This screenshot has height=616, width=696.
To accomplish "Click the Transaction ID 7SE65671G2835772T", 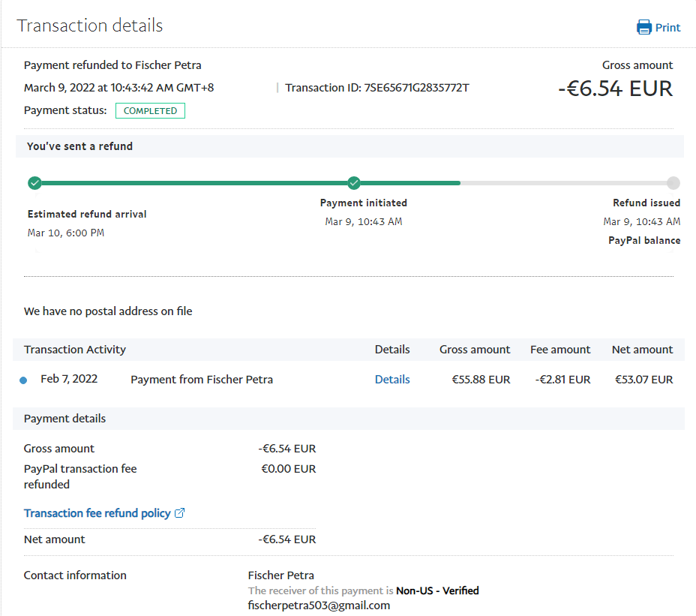I will [416, 88].
